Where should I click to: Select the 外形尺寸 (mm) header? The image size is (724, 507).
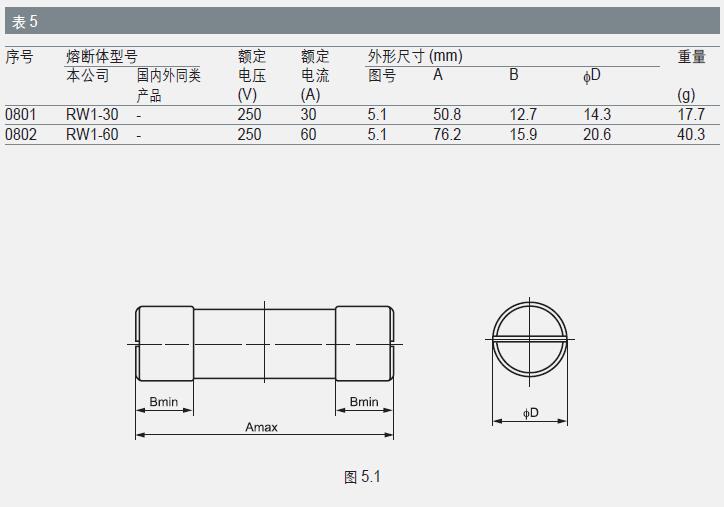[414, 57]
